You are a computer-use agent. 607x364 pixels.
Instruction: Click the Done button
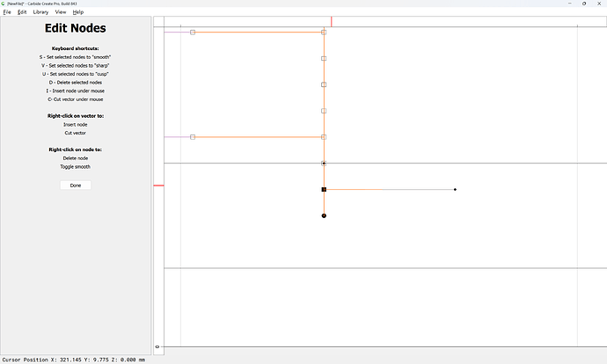[76, 186]
